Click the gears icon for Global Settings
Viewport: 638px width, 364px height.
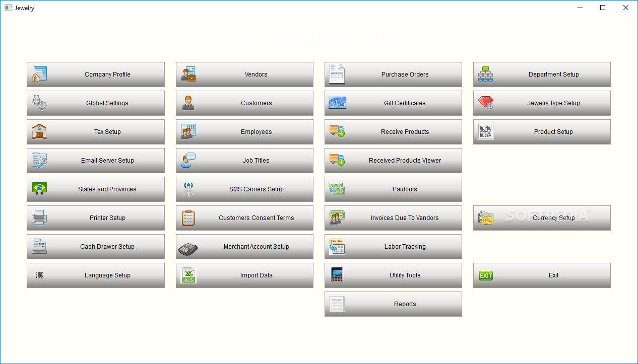pyautogui.click(x=39, y=103)
